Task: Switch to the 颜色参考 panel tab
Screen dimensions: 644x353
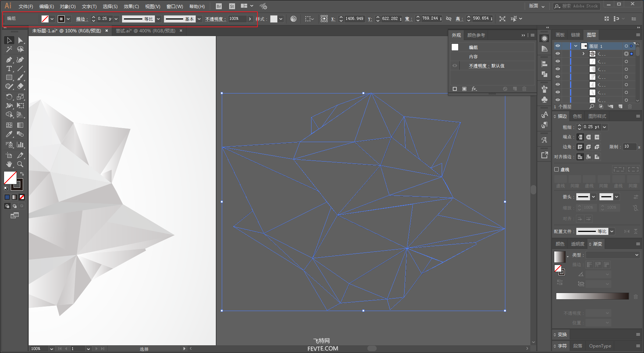Action: [x=476, y=35]
